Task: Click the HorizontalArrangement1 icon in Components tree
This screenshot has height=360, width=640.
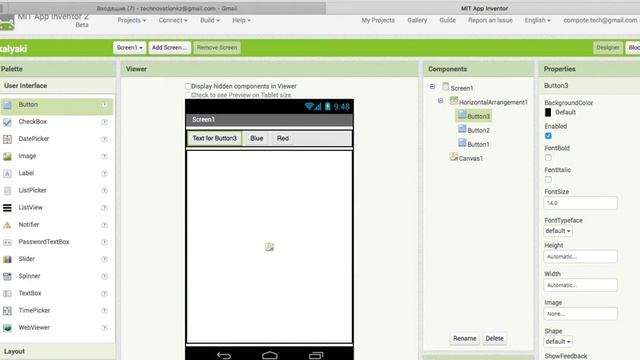Action: tap(453, 101)
